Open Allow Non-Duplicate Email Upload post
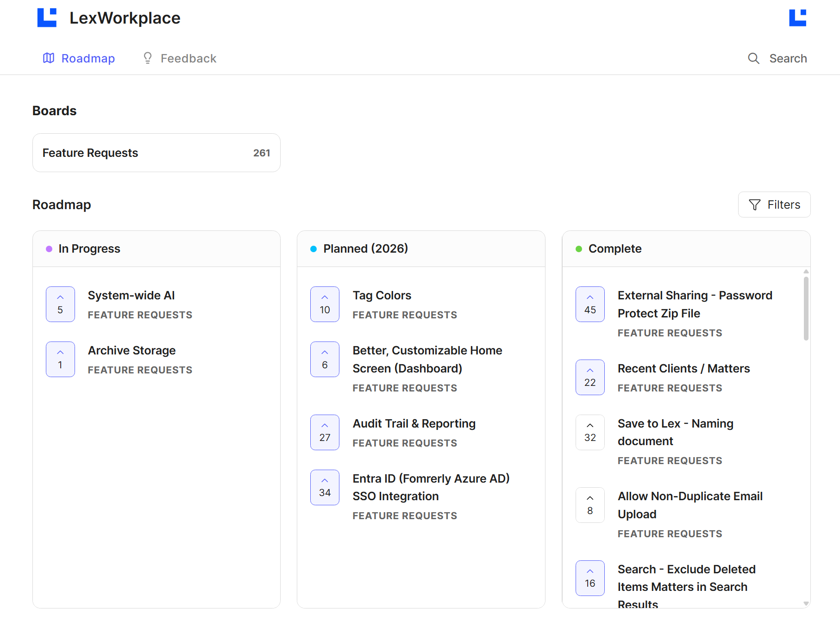Viewport: 840px width, 633px height. tap(690, 505)
